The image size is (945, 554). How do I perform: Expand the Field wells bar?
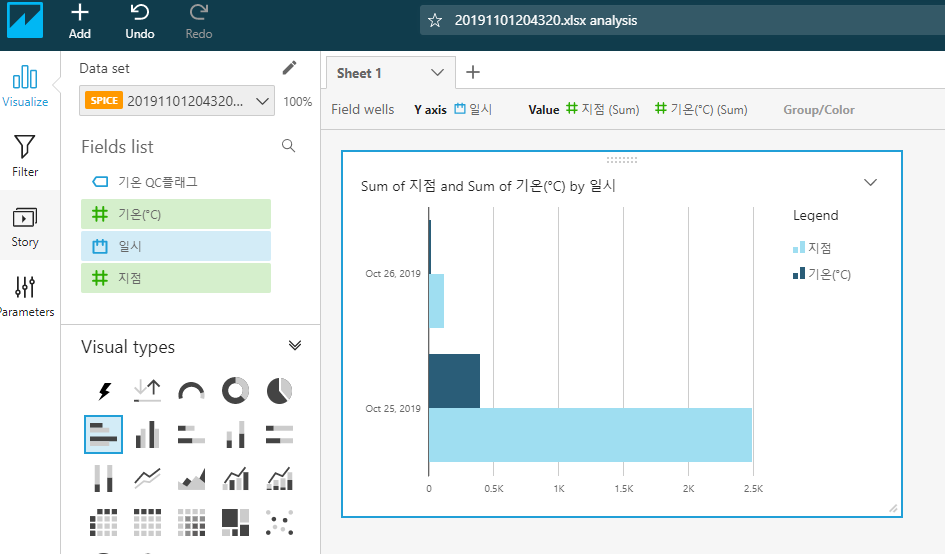click(362, 110)
